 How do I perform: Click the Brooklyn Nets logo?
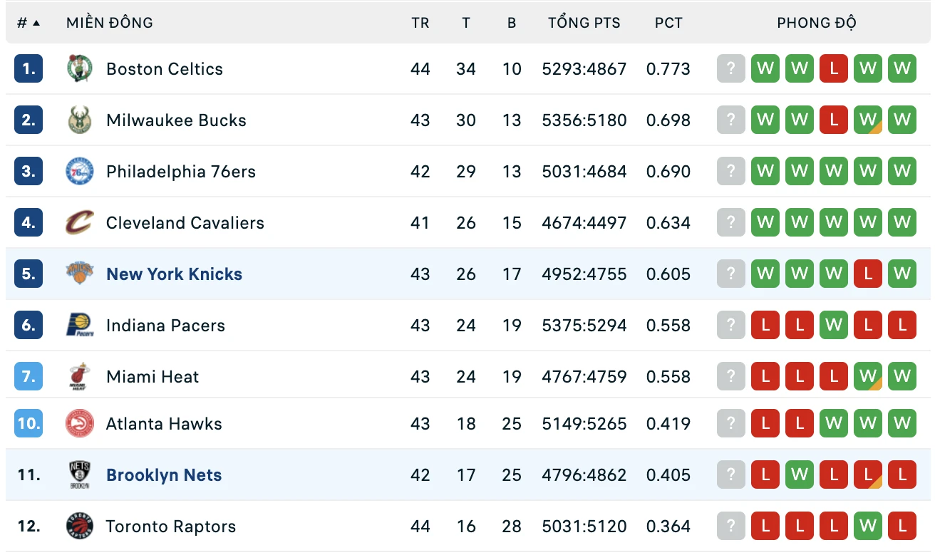[80, 475]
